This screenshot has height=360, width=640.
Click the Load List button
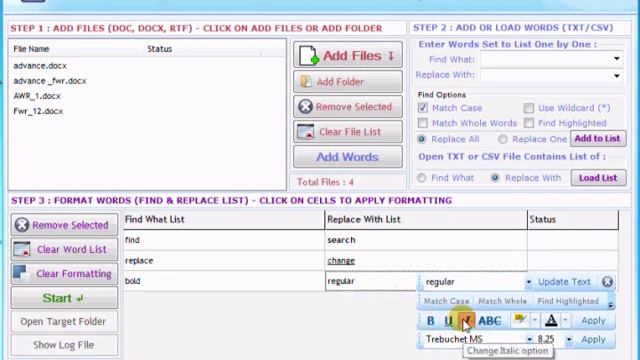598,178
